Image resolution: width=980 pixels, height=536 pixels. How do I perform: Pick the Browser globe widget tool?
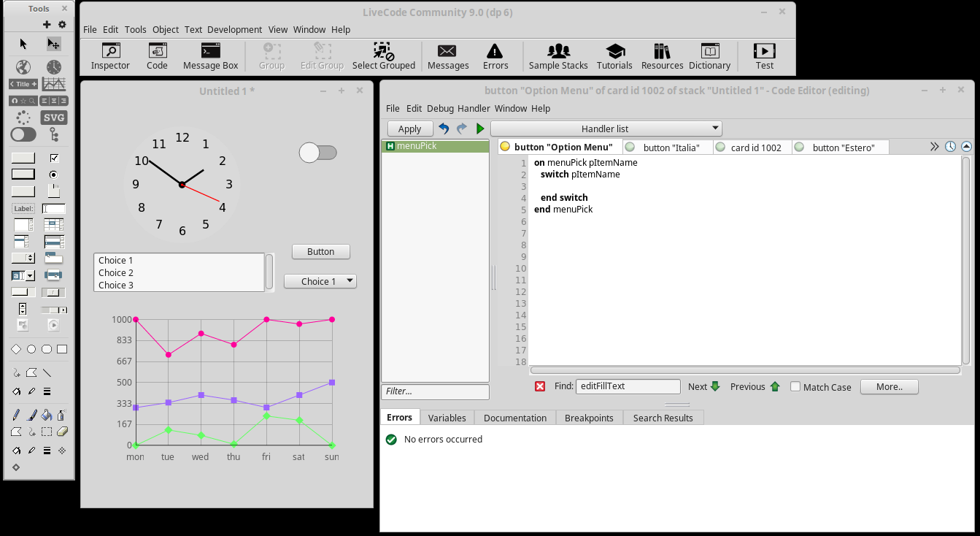tap(23, 67)
